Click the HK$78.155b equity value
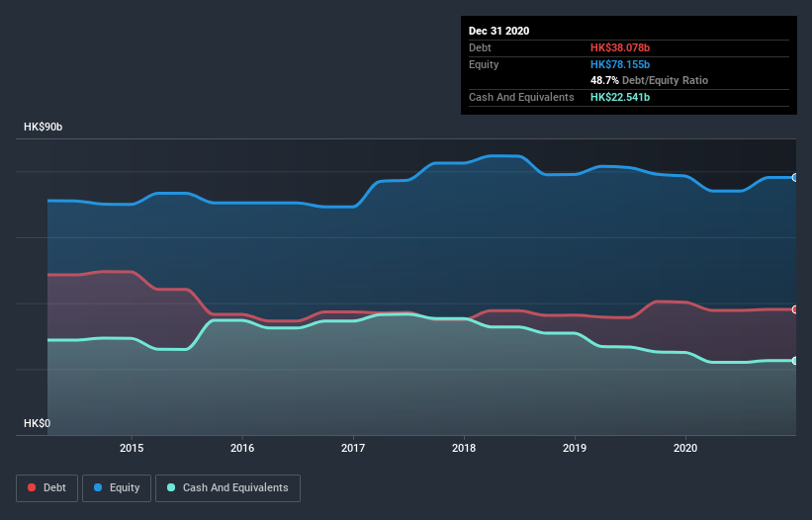This screenshot has width=812, height=520. 620,64
